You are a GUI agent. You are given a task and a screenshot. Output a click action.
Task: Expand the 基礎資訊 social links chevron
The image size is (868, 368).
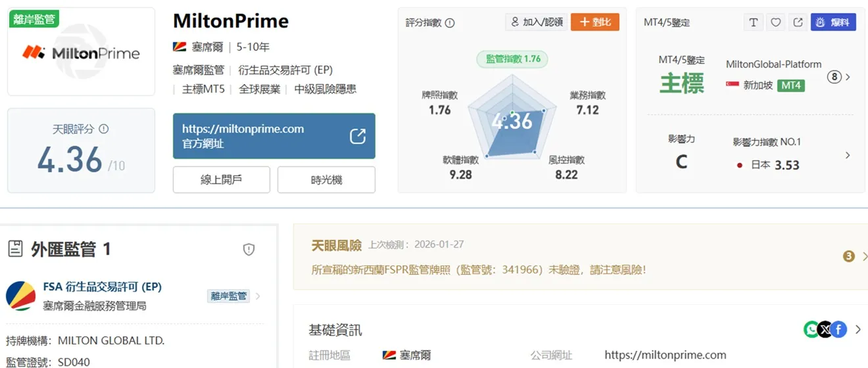point(857,330)
